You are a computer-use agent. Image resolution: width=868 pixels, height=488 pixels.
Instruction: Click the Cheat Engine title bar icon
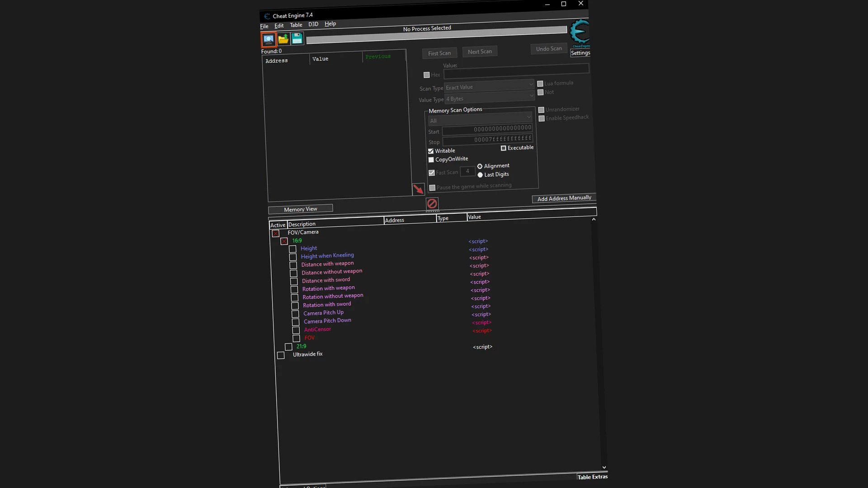pos(267,16)
